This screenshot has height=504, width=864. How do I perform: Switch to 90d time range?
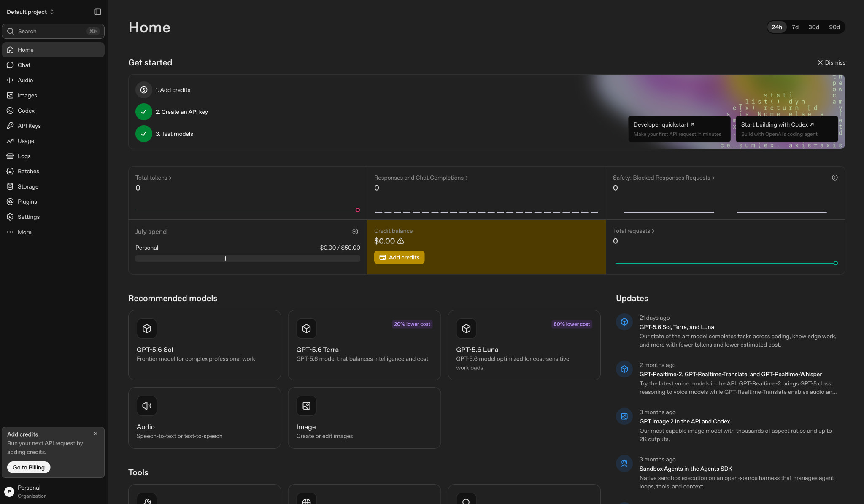coord(834,27)
